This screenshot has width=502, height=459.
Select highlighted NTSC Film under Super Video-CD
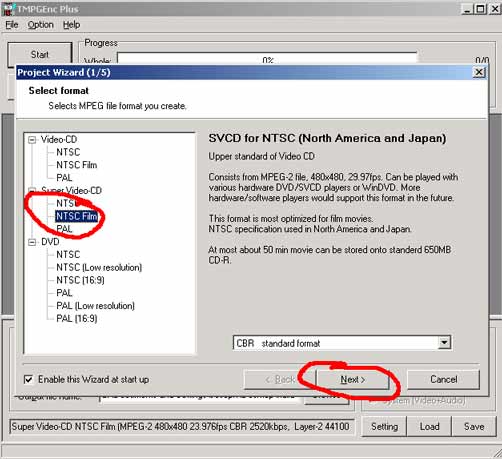[x=77, y=216]
